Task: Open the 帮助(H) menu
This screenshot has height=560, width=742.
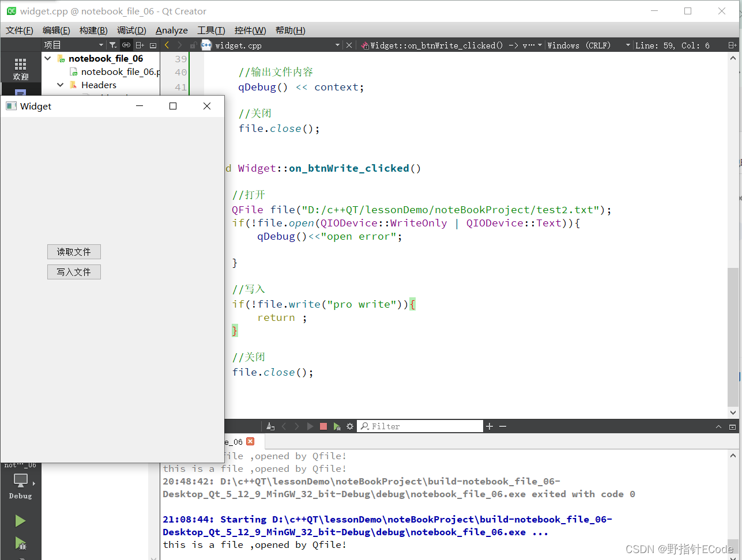Action: [291, 30]
